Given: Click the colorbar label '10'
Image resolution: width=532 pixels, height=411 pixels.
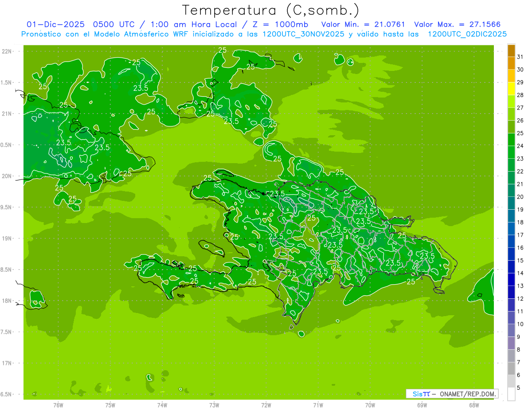Looking at the screenshot, I should point(520,324).
